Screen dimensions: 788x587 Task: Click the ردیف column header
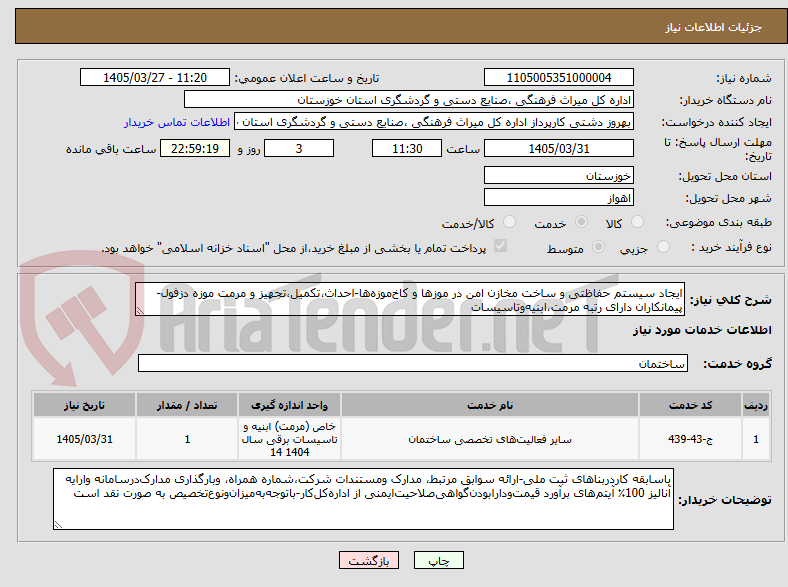[x=756, y=405]
